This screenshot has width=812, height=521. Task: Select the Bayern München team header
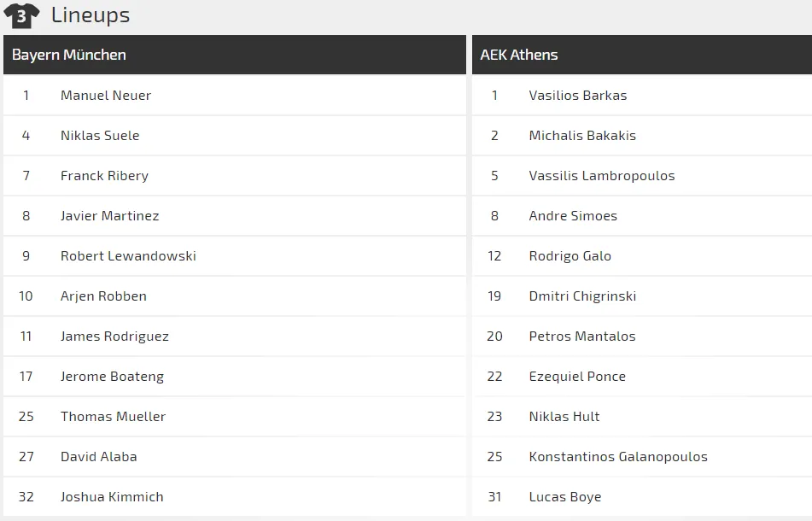69,55
